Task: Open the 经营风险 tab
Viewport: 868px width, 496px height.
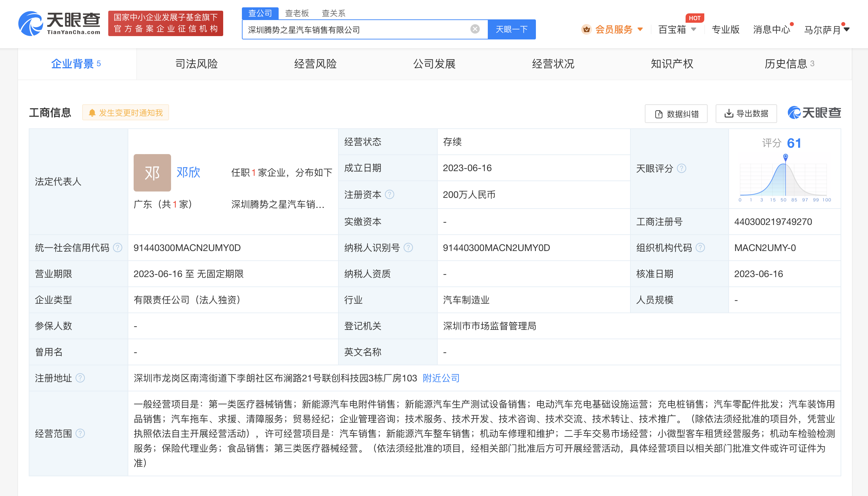Action: (315, 64)
